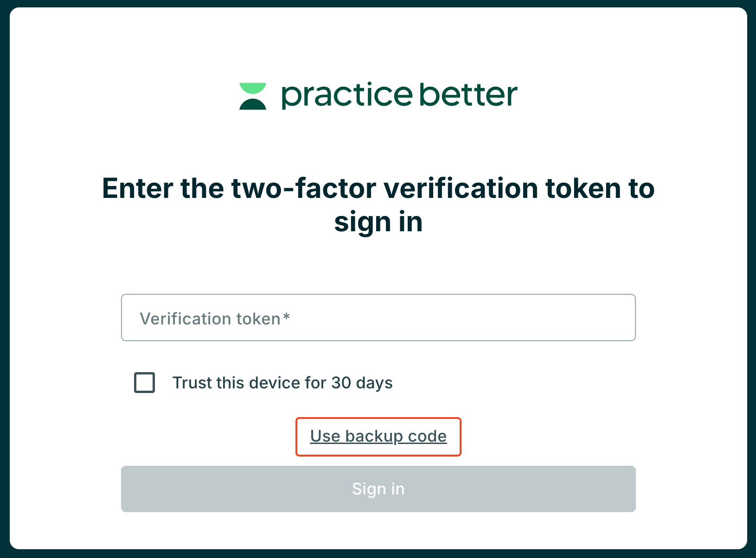Focus the Verification token input field
Screen dimensions: 756x558
378,317
